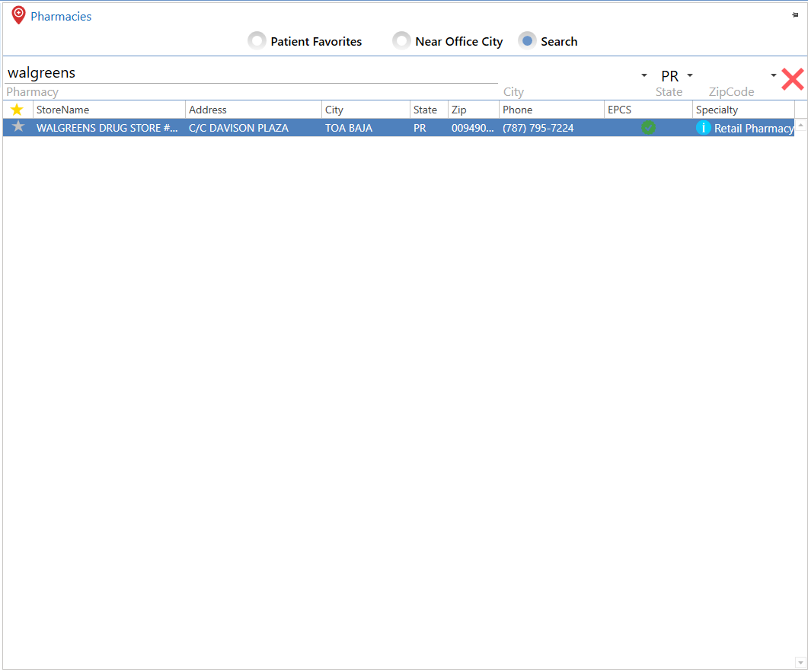Click the pin icon at top right
Viewport: 808px width, 672px height.
pyautogui.click(x=795, y=15)
